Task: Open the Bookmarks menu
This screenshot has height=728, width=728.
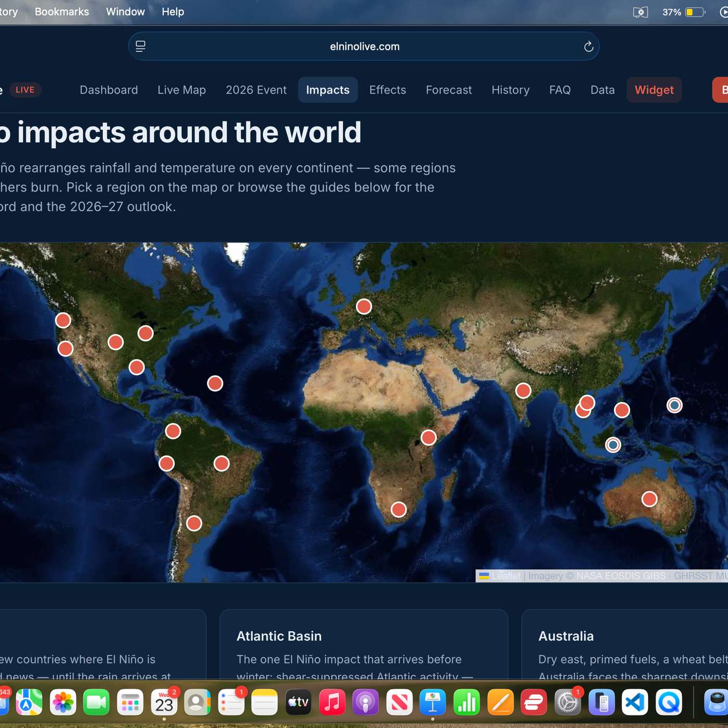Action: tap(62, 11)
